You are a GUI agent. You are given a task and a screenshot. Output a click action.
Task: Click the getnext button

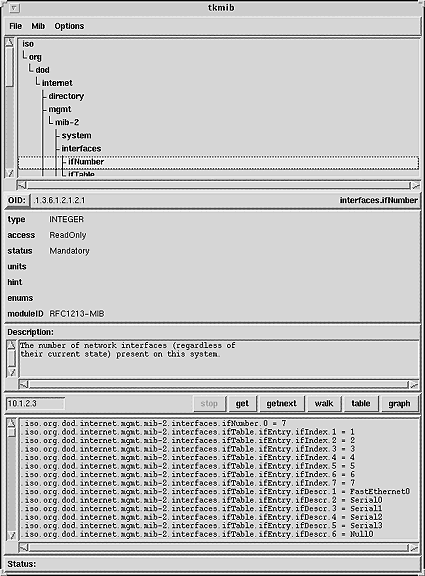[281, 403]
